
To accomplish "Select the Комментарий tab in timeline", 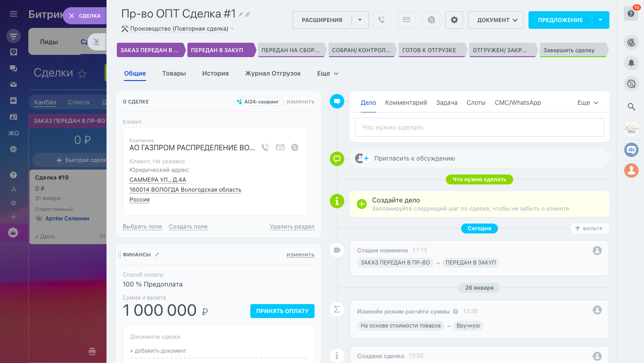I will click(x=406, y=103).
